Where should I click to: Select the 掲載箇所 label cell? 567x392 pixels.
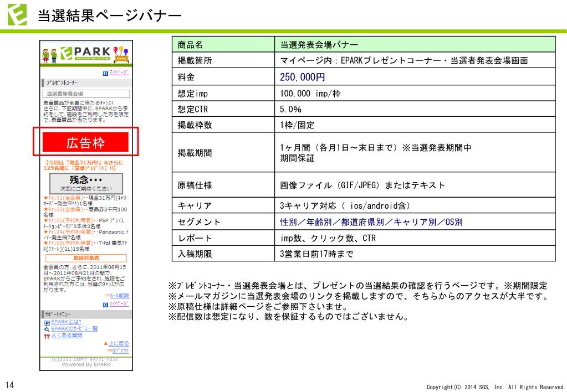(223, 60)
